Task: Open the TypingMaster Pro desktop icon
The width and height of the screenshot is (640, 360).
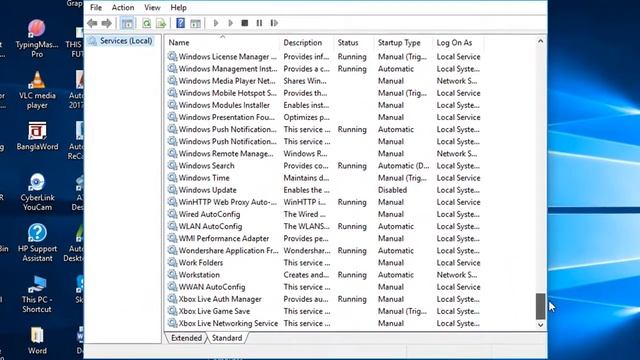Action: 37,38
